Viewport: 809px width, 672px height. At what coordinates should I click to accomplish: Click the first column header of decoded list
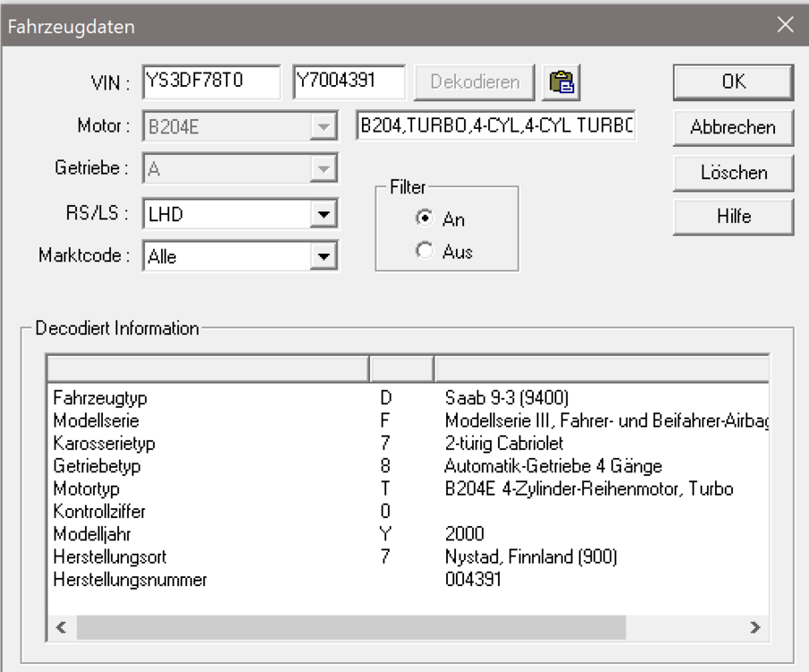[x=208, y=368]
